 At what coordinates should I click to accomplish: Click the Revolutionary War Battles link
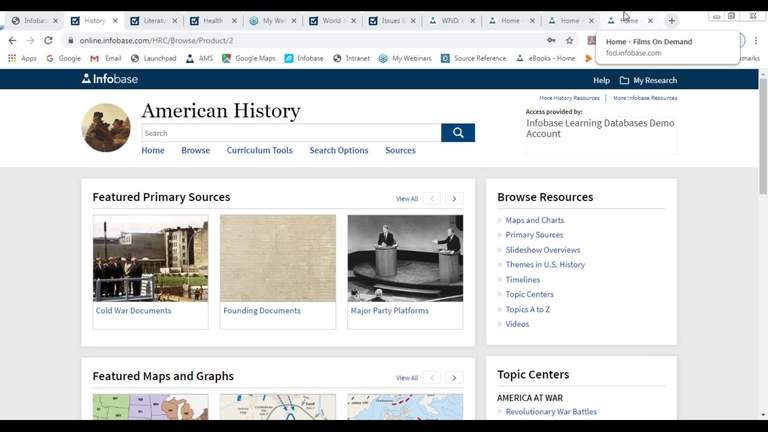click(x=551, y=412)
